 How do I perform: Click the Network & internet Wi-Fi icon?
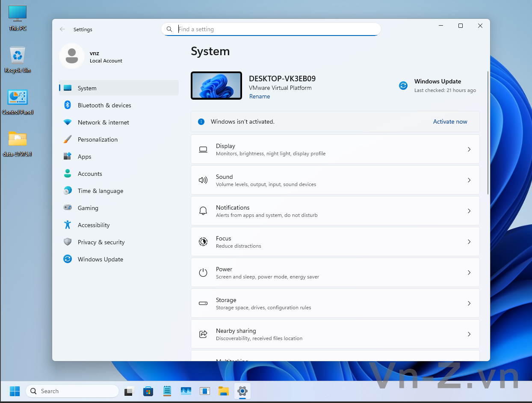[68, 122]
